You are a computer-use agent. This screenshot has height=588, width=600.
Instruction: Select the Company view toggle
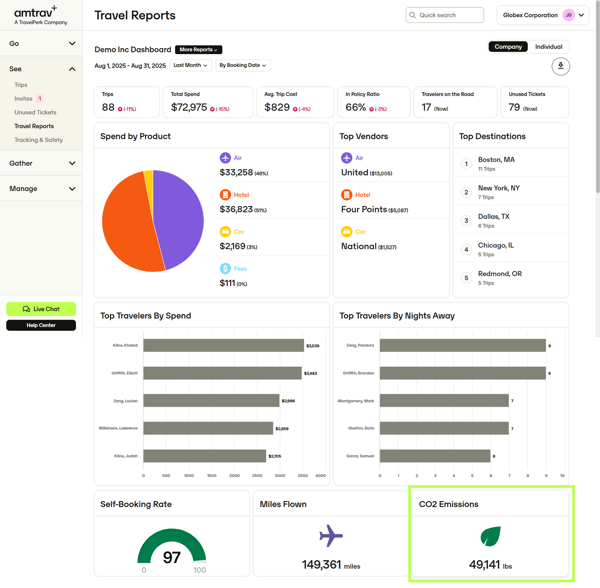tap(508, 47)
